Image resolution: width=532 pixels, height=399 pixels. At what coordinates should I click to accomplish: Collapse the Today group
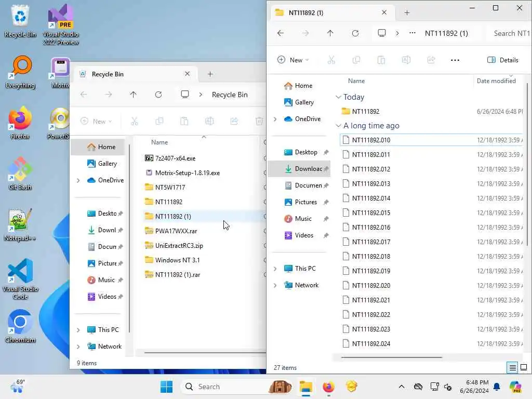[338, 97]
